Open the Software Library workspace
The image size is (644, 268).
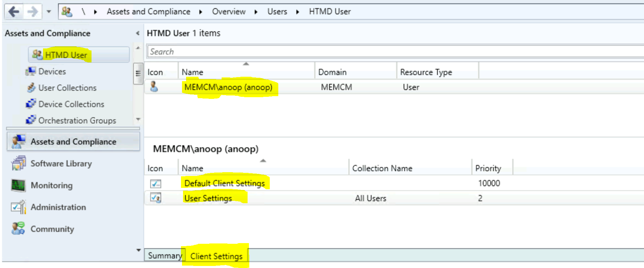(x=61, y=164)
